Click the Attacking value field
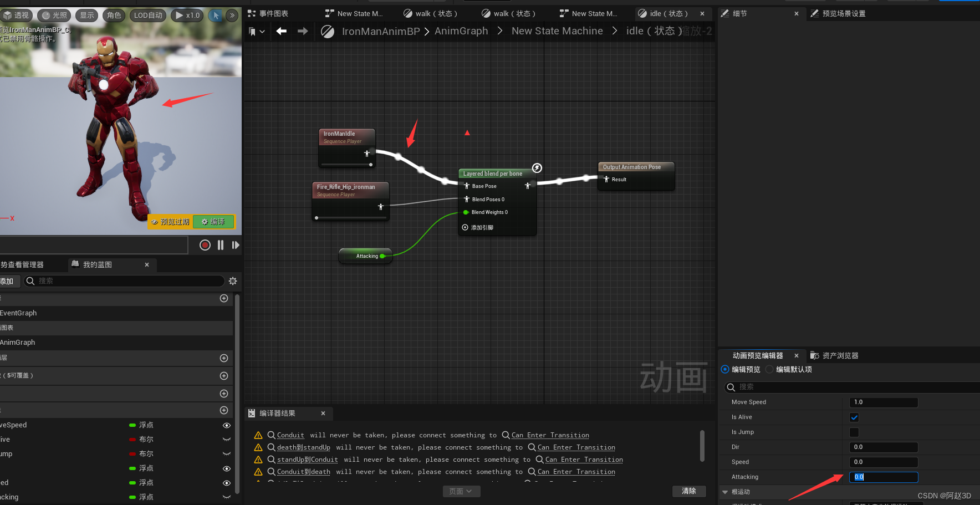The width and height of the screenshot is (980, 505). (x=884, y=477)
